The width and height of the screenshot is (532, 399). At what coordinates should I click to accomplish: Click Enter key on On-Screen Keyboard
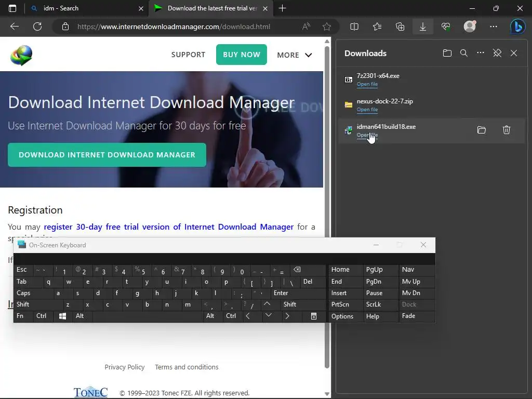[x=298, y=293]
